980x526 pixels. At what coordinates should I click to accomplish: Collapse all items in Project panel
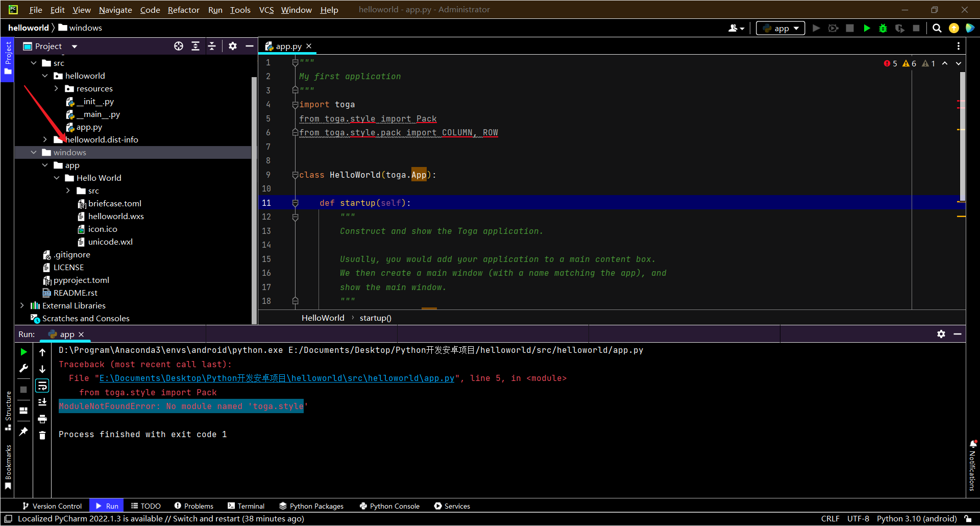click(x=212, y=46)
